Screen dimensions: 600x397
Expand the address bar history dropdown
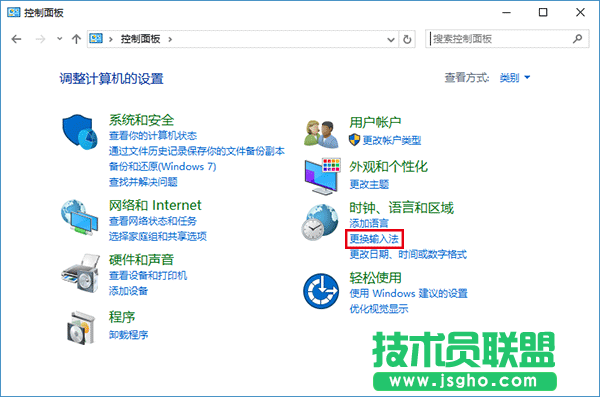point(391,39)
